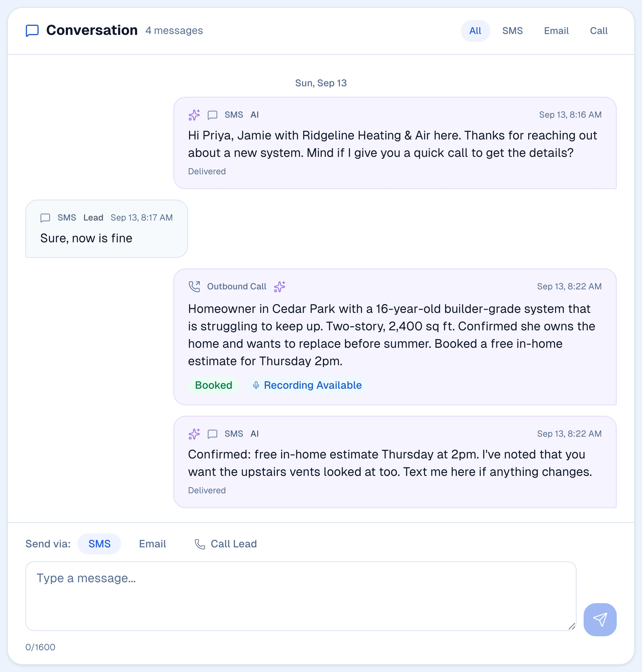Viewport: 642px width, 672px height.
Task: Click the microphone icon in Recording Available
Action: (256, 386)
